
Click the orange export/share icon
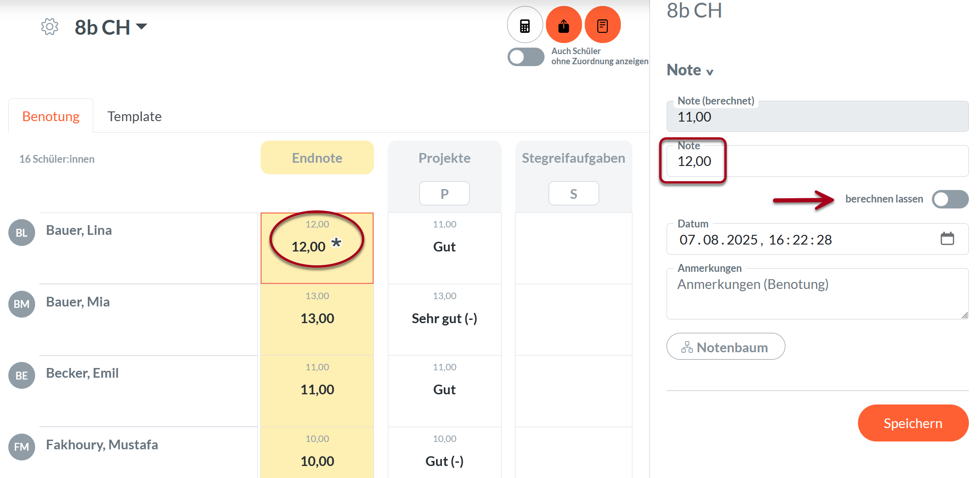pyautogui.click(x=564, y=25)
